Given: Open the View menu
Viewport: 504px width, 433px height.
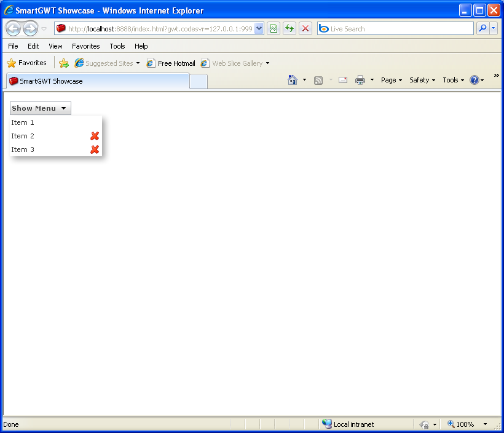Looking at the screenshot, I should click(55, 46).
